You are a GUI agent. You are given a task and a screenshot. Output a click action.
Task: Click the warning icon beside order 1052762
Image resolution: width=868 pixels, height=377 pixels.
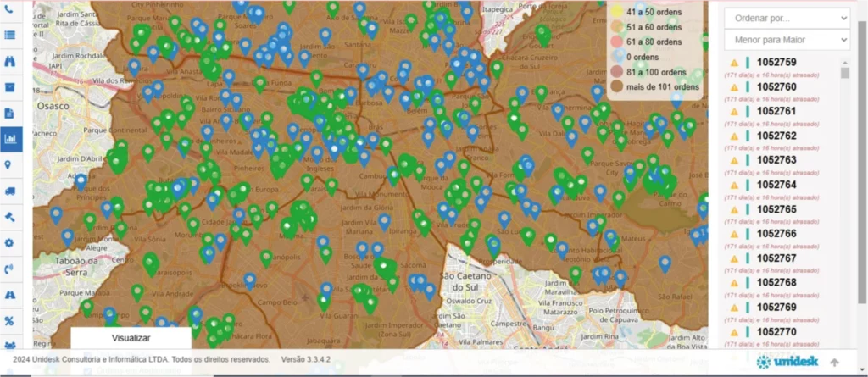[x=734, y=136]
